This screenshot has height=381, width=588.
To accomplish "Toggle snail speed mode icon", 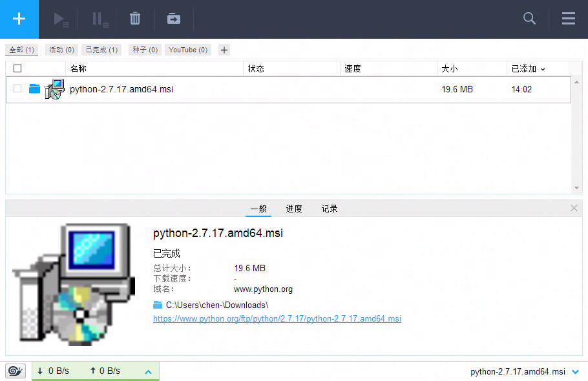I will 16,371.
